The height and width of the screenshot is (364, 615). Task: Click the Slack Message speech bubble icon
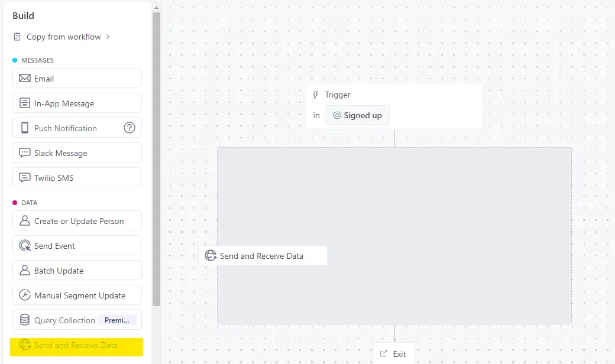point(24,152)
